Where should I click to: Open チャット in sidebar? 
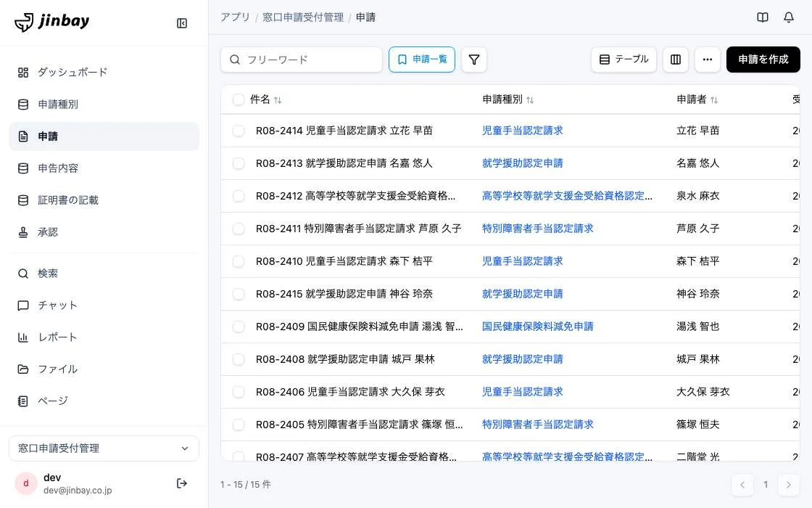coord(104,306)
